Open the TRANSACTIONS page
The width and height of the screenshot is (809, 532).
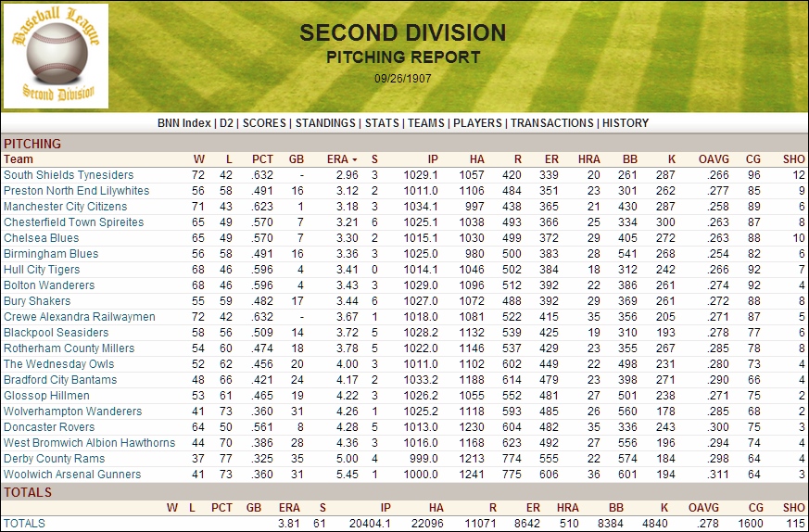[x=552, y=123]
